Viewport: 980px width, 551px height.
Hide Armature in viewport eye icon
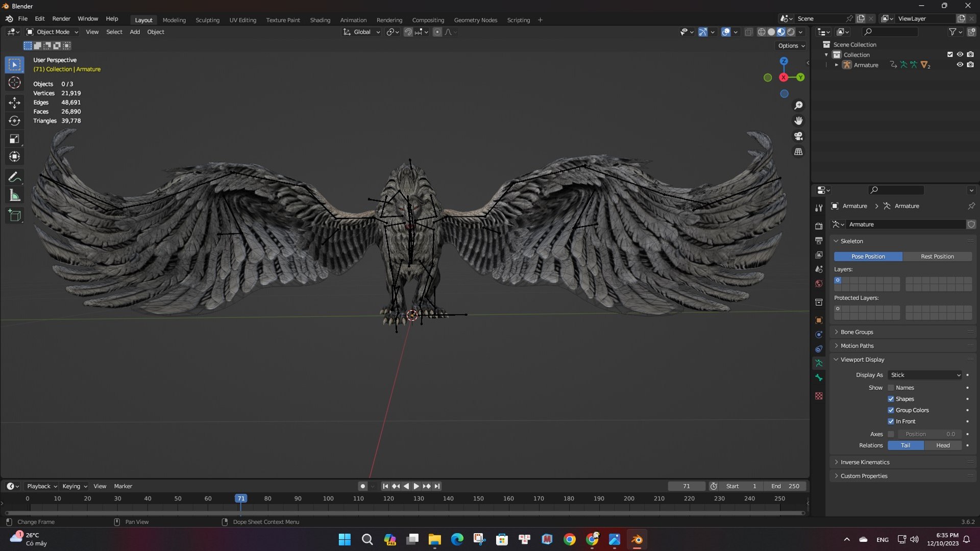tap(960, 65)
